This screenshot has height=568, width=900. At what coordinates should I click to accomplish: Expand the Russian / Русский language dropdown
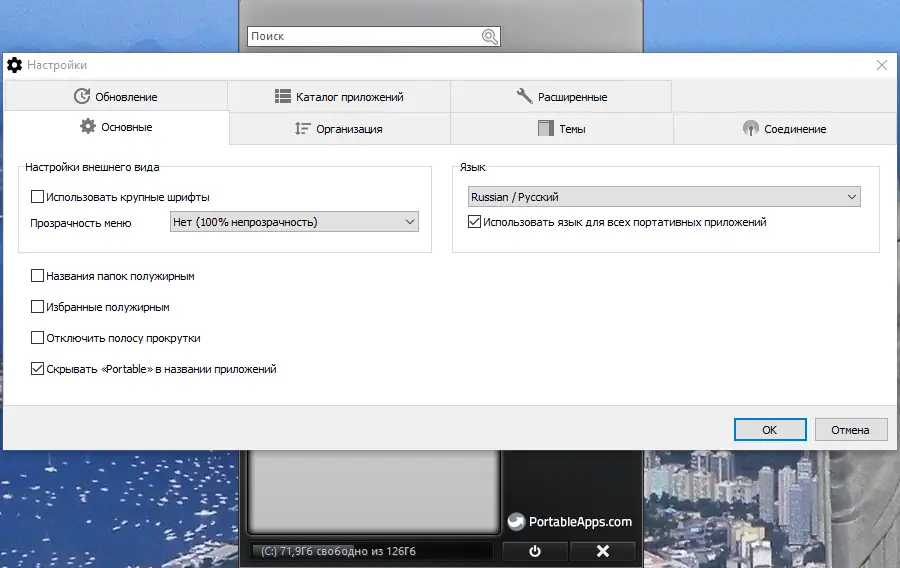point(664,197)
